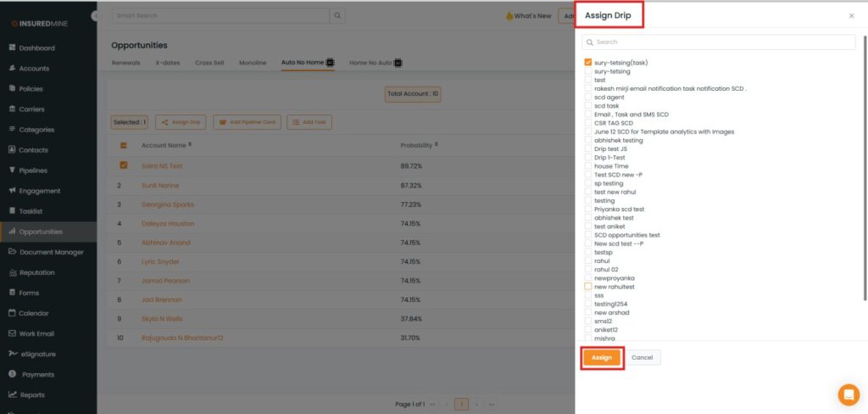Viewport: 868px width, 414px height.
Task: Open the Renewals tab
Action: pyautogui.click(x=126, y=63)
